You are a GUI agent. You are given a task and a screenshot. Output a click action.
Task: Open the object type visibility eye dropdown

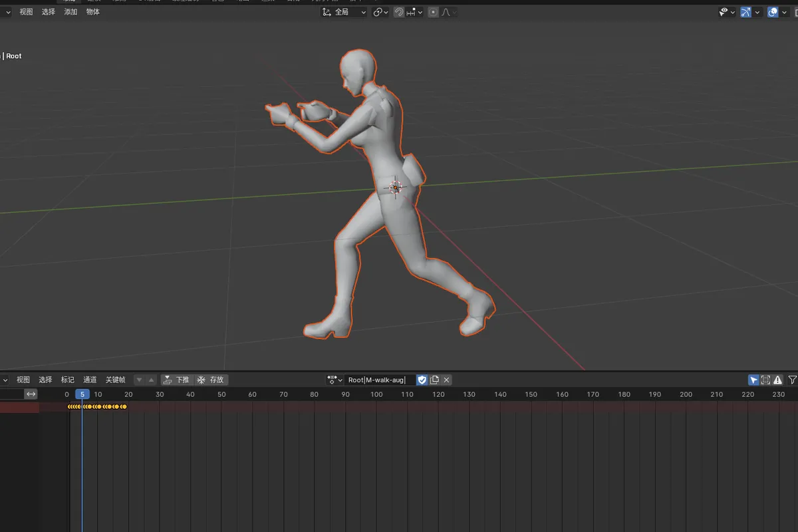(x=727, y=12)
